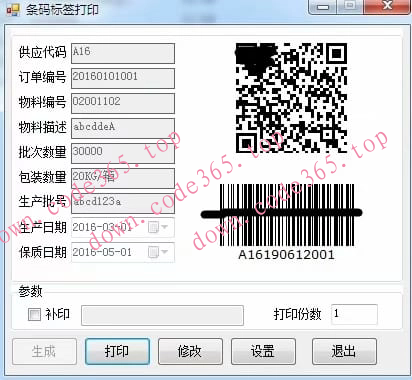
Task: Click the QR code preview image
Action: coord(291,98)
